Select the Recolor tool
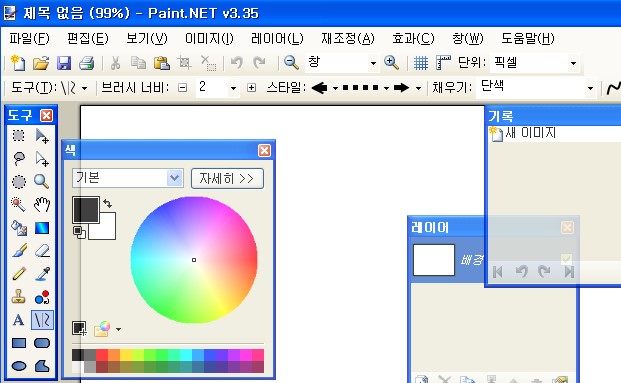 [x=42, y=297]
